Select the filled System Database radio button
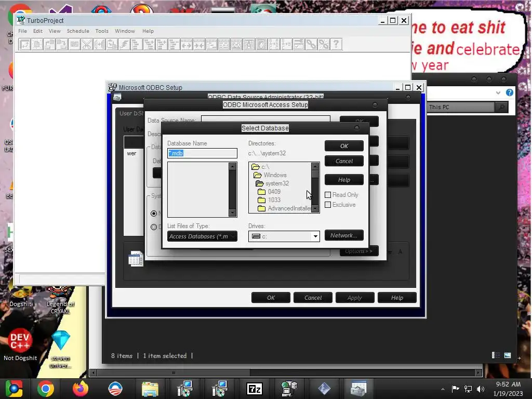The image size is (532, 399). (x=154, y=214)
